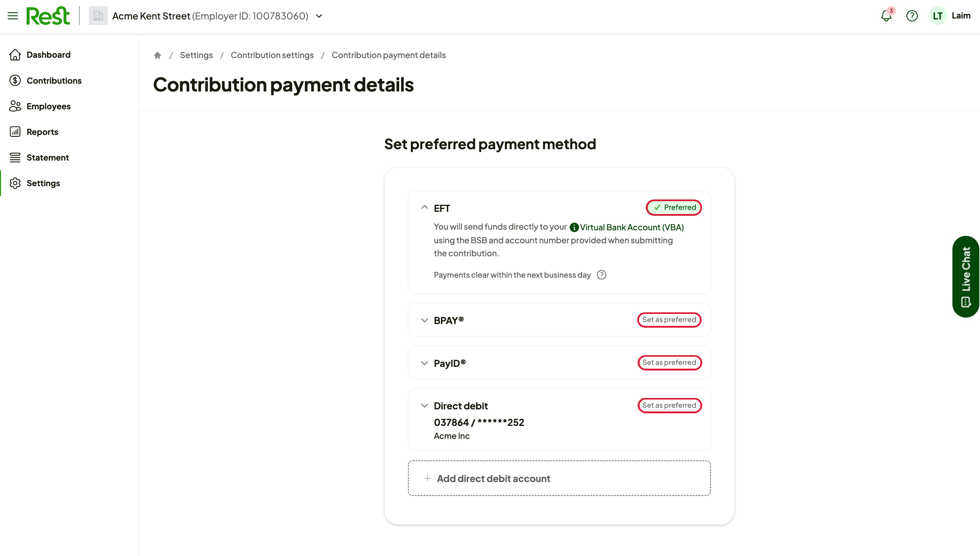Viewport: 980px width, 556px height.
Task: Set Direct debit as preferred
Action: pos(669,405)
